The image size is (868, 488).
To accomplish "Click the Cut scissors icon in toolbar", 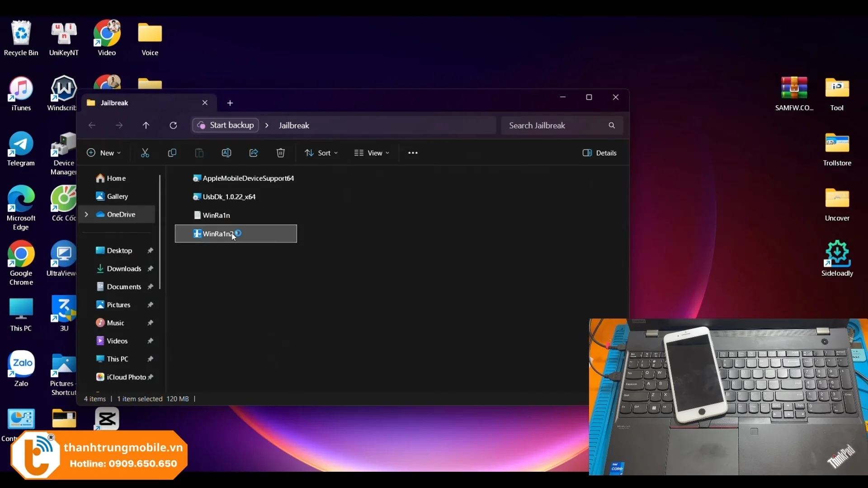I will tap(145, 153).
